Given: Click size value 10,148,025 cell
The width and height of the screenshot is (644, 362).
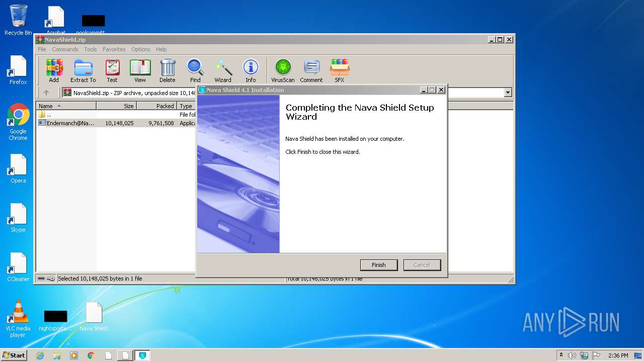Looking at the screenshot, I should pyautogui.click(x=119, y=123).
